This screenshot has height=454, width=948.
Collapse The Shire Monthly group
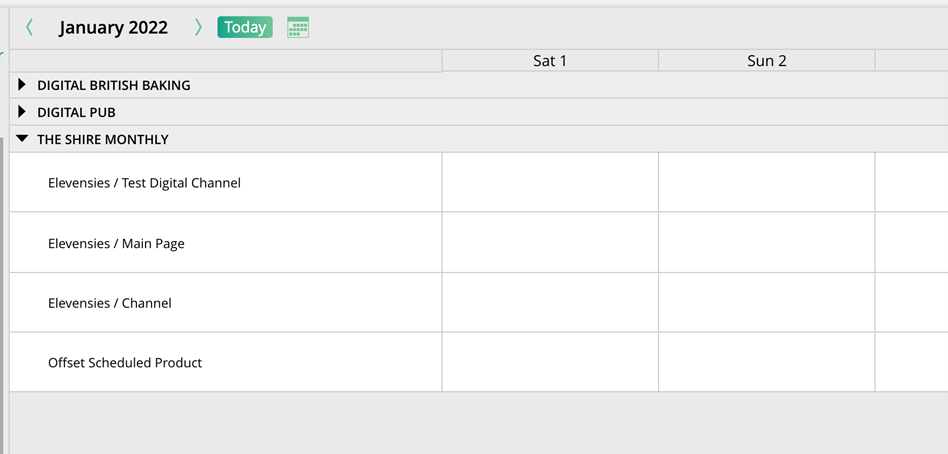tap(22, 139)
